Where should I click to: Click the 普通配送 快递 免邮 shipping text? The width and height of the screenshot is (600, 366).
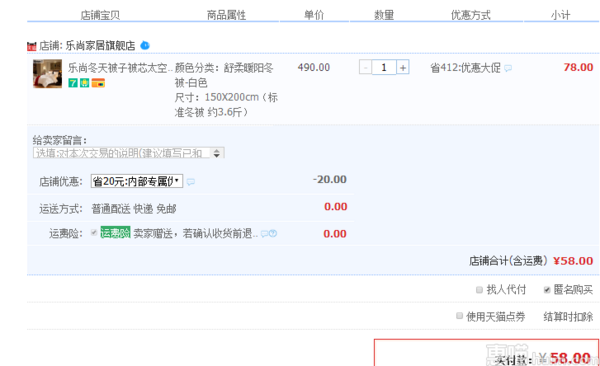[134, 209]
